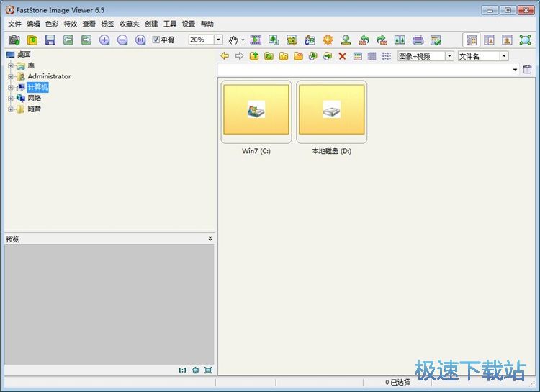Open the 查看 menu
The height and width of the screenshot is (392, 540).
89,24
